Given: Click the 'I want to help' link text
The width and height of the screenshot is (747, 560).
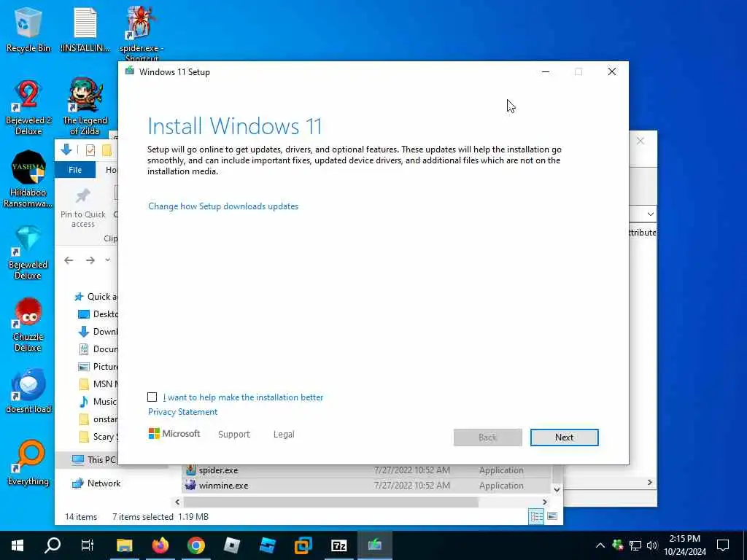Looking at the screenshot, I should pos(243,397).
